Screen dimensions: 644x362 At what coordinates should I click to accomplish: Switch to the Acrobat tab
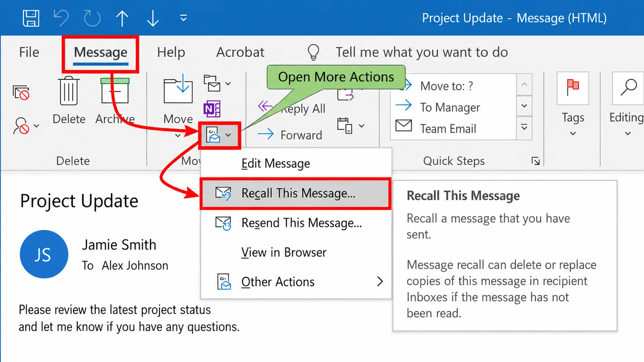pyautogui.click(x=240, y=52)
